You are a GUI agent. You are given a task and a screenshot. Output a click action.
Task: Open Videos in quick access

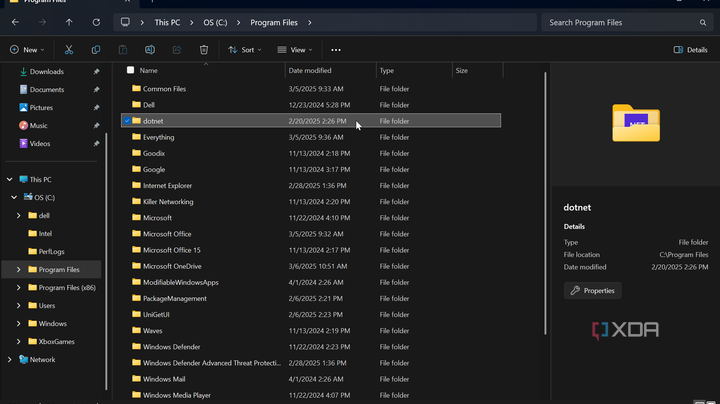(x=39, y=143)
